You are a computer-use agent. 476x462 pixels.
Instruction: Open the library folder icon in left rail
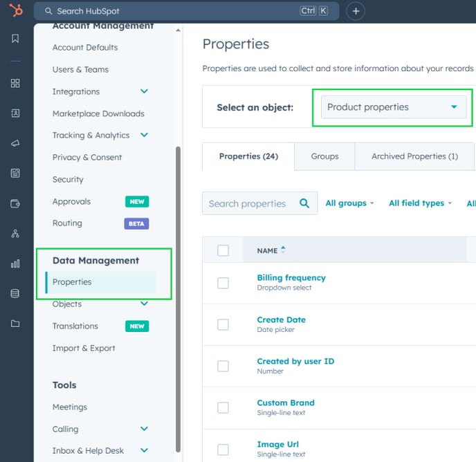pyautogui.click(x=15, y=324)
